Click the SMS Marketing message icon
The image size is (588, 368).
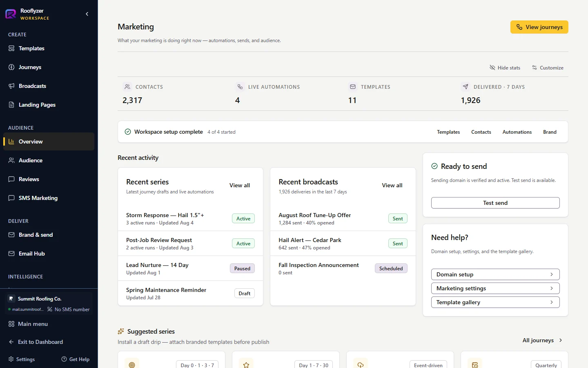point(11,198)
